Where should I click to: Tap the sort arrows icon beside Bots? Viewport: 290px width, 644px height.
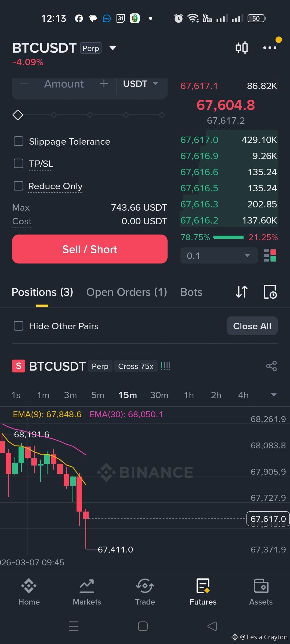pos(241,292)
